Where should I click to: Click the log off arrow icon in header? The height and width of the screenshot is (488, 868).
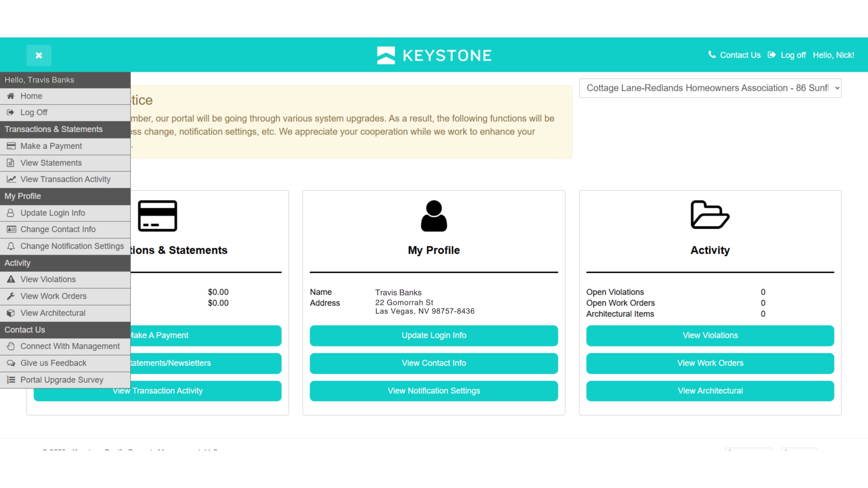[x=771, y=55]
